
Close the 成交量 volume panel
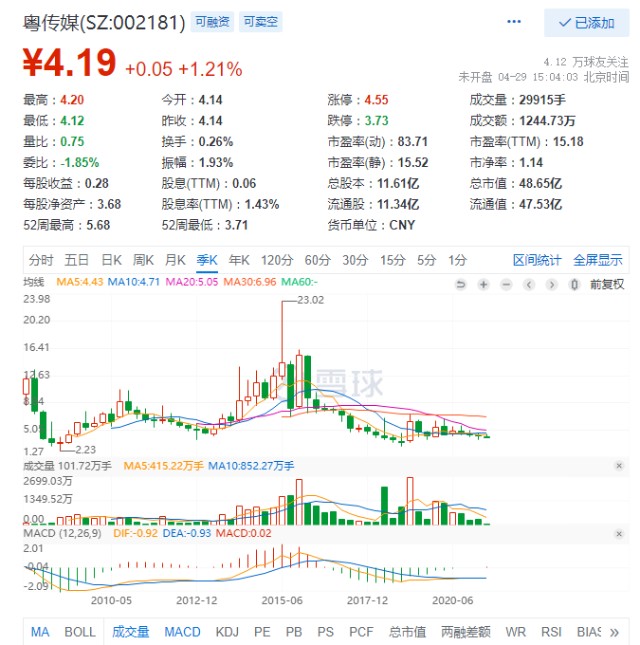click(619, 466)
